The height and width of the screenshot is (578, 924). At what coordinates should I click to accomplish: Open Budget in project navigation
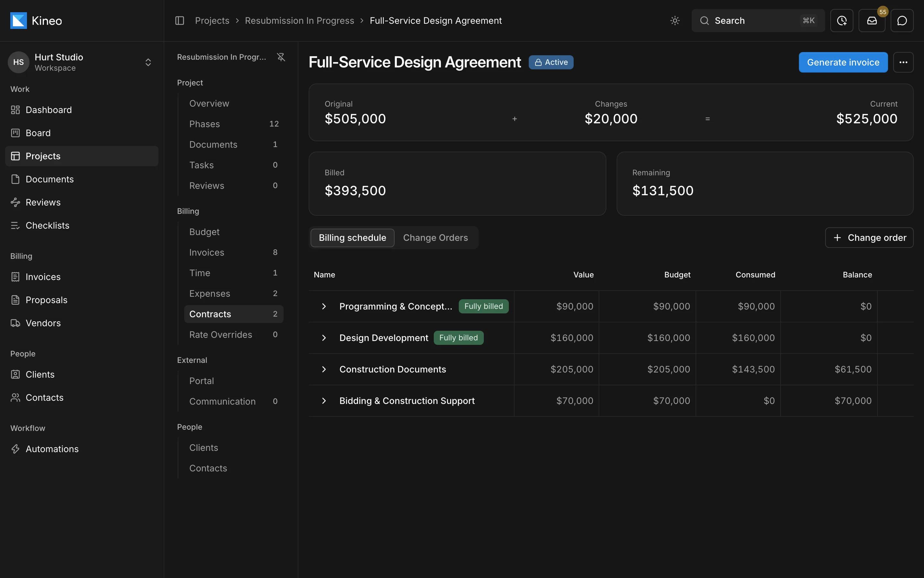click(234, 232)
